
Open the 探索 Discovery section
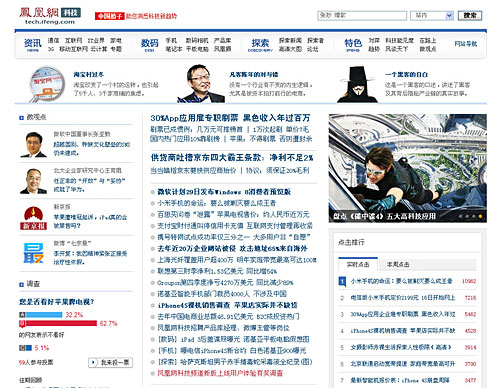pyautogui.click(x=260, y=45)
